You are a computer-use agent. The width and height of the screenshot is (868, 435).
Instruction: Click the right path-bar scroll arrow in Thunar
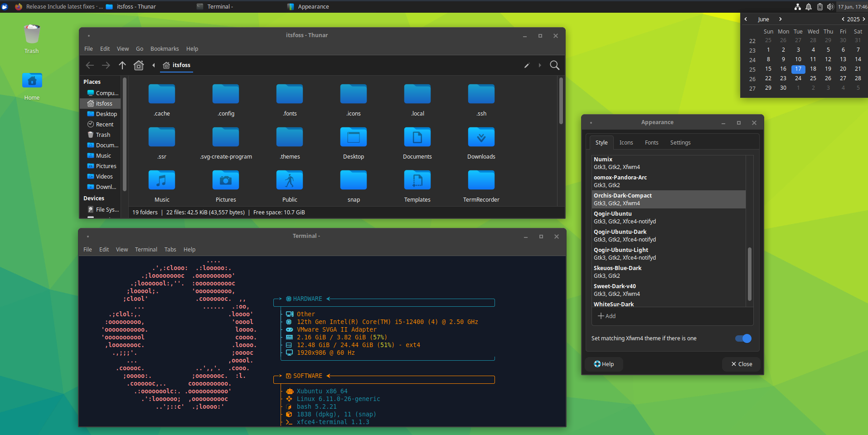click(x=540, y=65)
